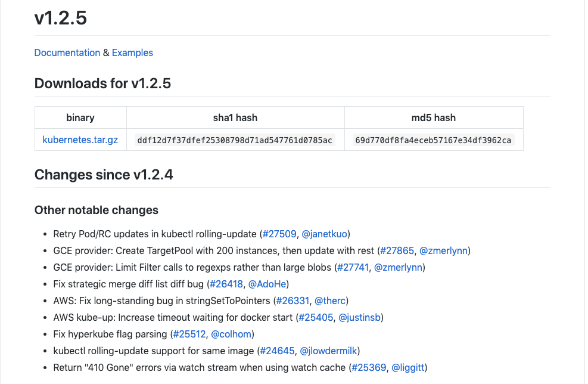Visit @colhom profile link
The width and height of the screenshot is (588, 384).
(231, 334)
